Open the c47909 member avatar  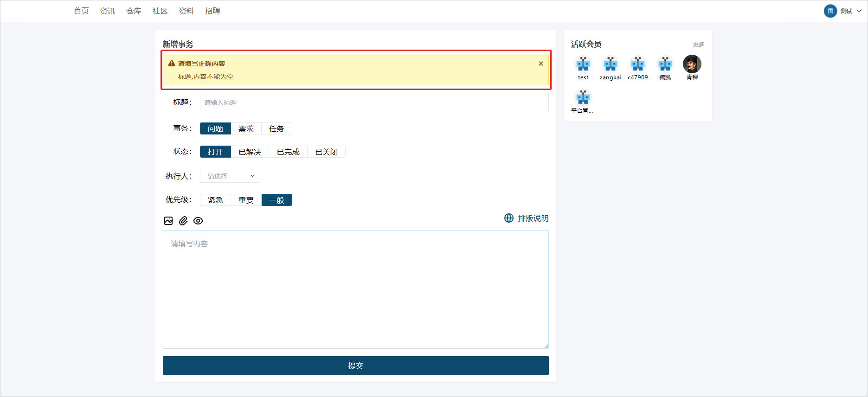[x=638, y=64]
